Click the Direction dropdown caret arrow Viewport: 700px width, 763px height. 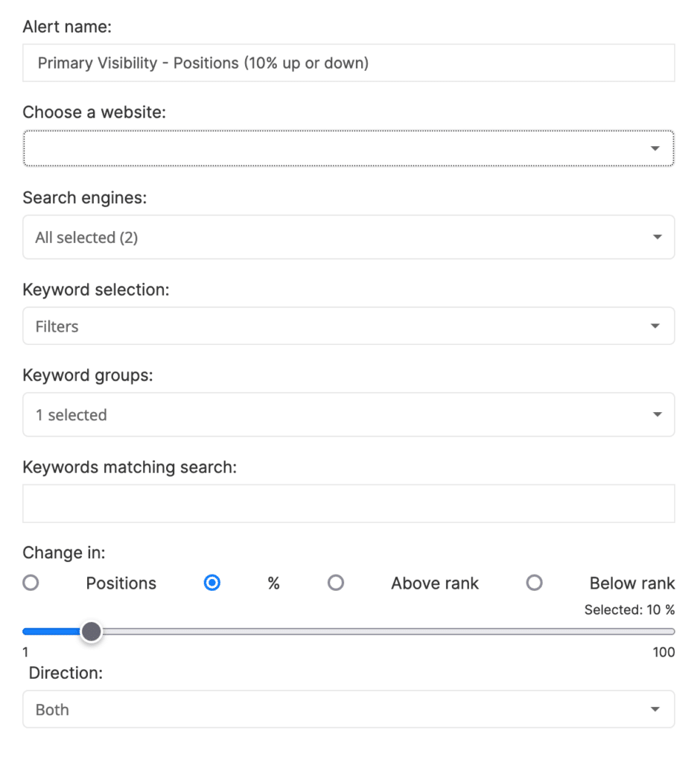tap(655, 709)
